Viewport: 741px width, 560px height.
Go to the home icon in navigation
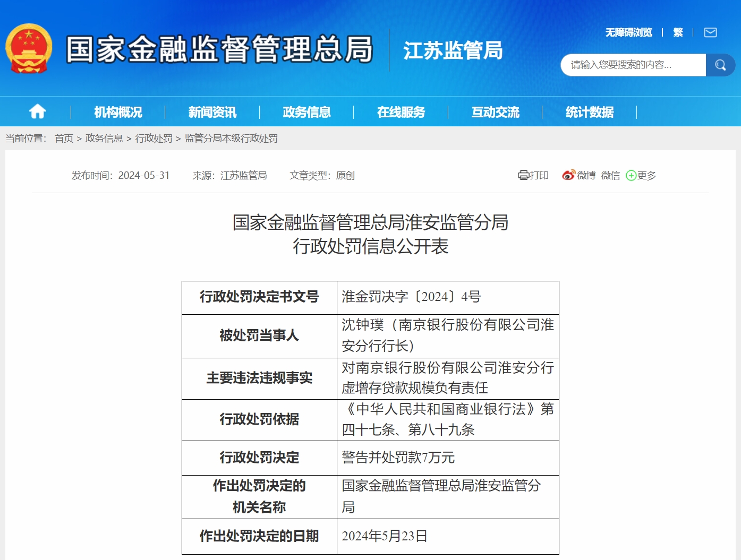click(x=37, y=111)
